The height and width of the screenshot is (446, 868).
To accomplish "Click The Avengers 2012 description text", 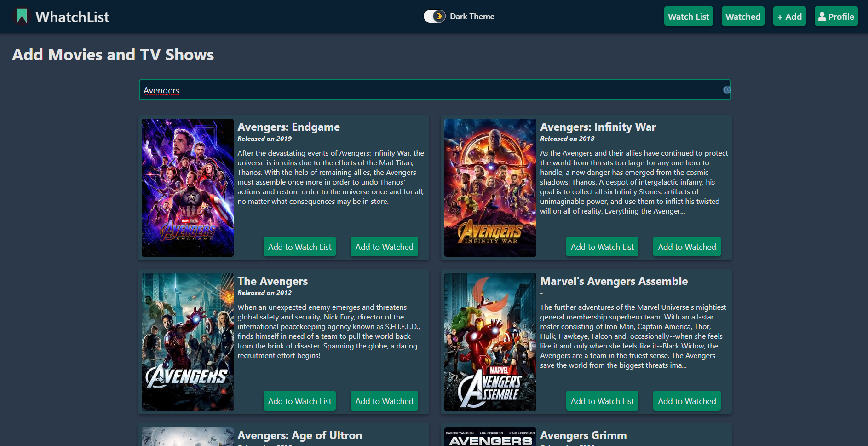I will [328, 331].
